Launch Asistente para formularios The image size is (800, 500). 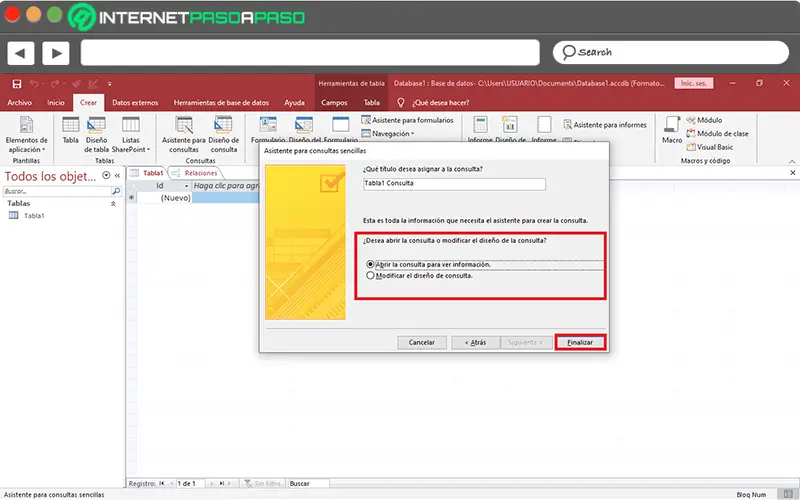407,120
